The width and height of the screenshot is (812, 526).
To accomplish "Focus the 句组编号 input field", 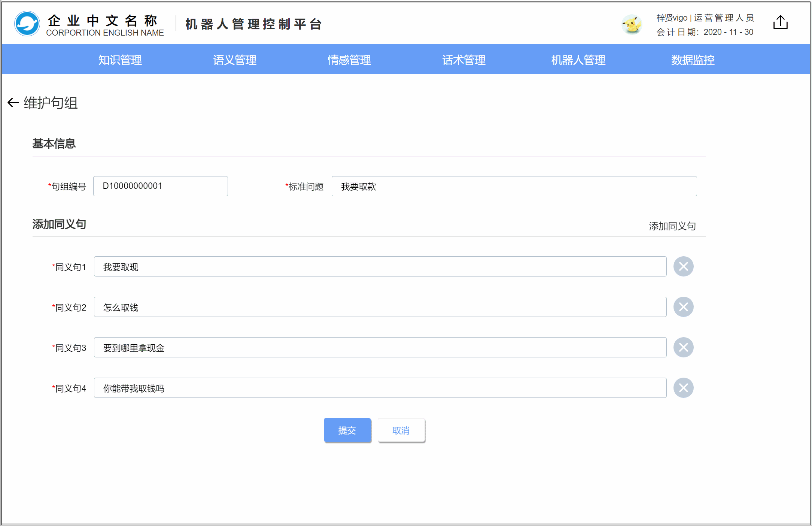I will tap(160, 186).
